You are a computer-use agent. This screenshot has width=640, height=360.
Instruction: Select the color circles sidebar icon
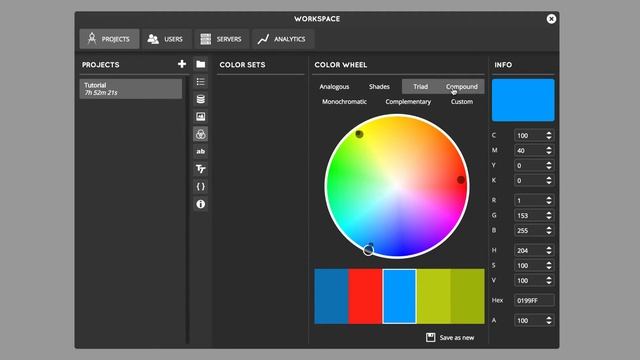tap(200, 134)
